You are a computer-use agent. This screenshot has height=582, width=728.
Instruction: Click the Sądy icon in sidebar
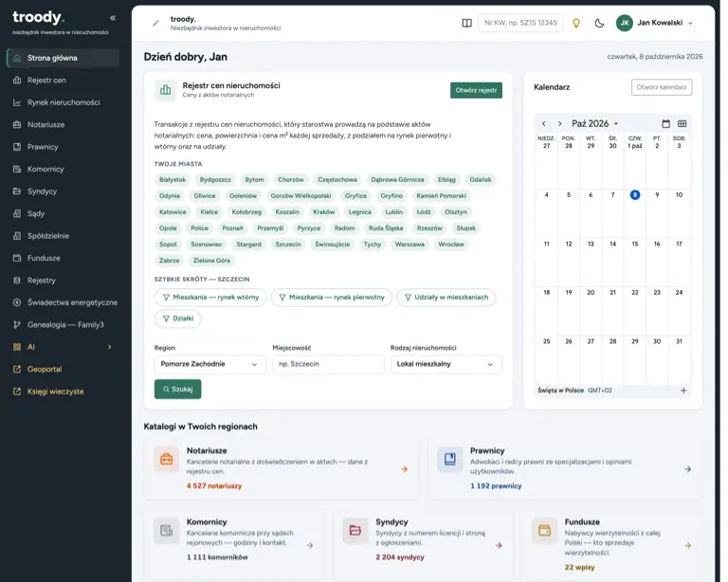tap(17, 213)
